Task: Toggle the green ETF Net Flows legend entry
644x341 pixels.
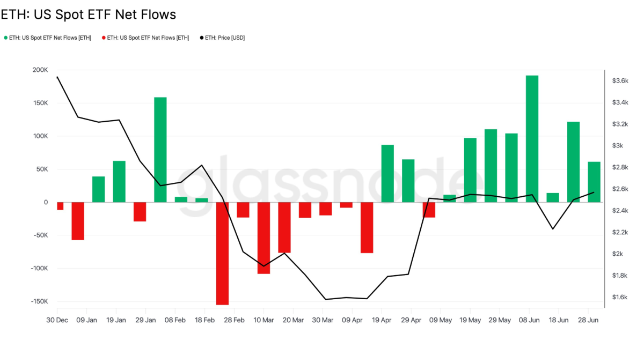Action: [x=47, y=38]
